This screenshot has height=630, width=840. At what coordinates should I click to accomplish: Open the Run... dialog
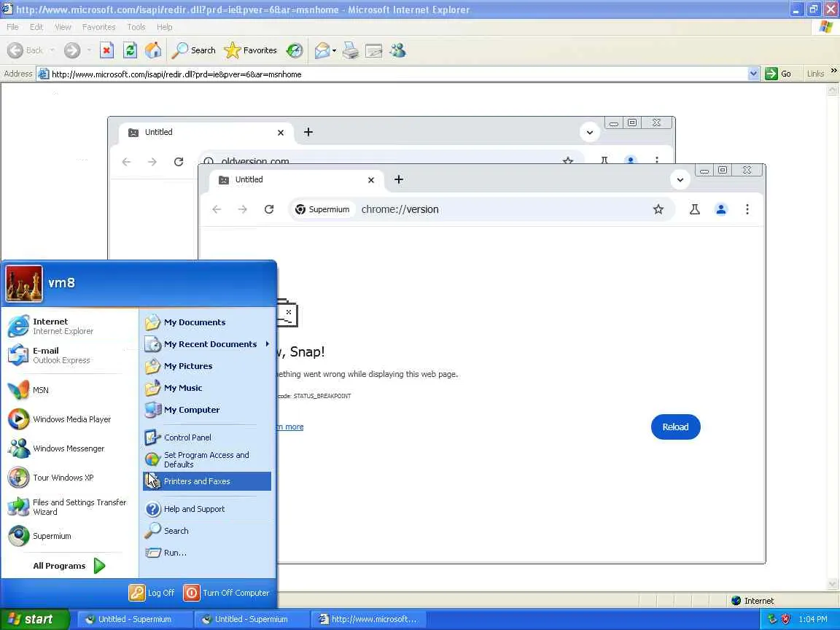(207, 552)
